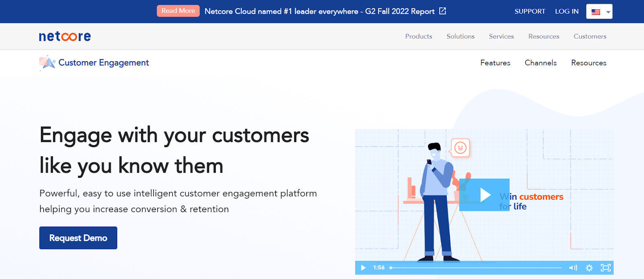Click the 1:56 video duration label

click(379, 268)
